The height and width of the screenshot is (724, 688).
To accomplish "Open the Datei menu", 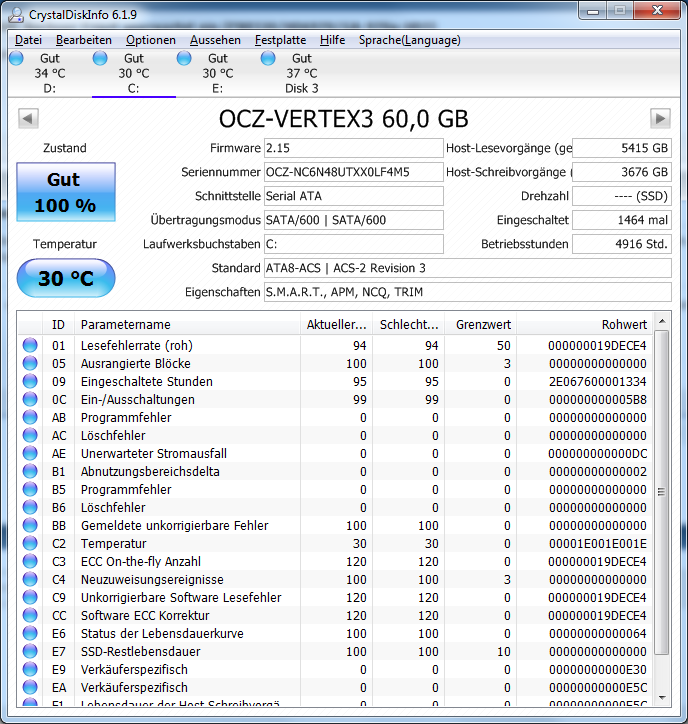I will pyautogui.click(x=28, y=40).
